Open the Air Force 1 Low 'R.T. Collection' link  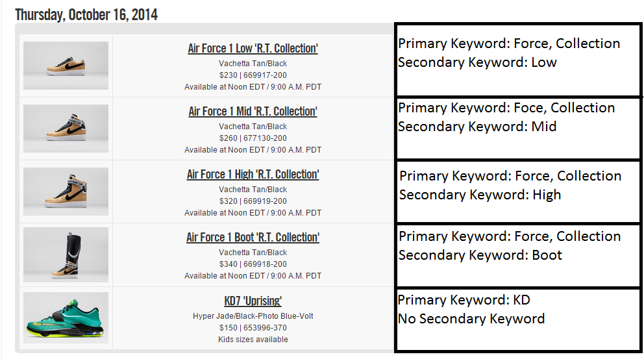(253, 49)
